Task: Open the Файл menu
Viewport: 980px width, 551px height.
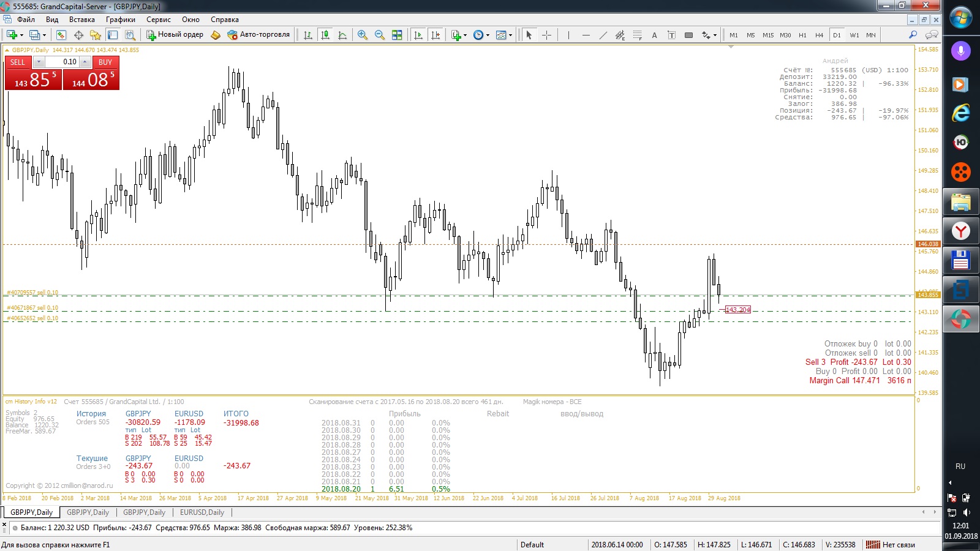Action: (x=26, y=20)
